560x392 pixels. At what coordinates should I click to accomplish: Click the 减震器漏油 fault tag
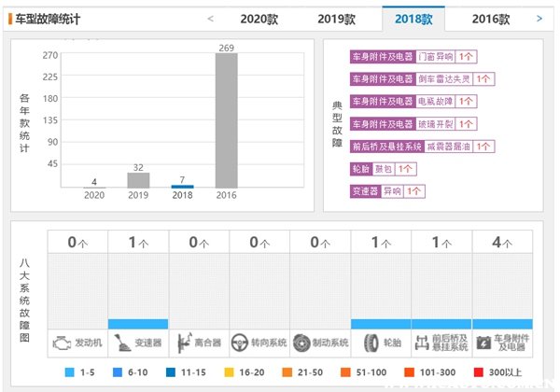(x=448, y=147)
